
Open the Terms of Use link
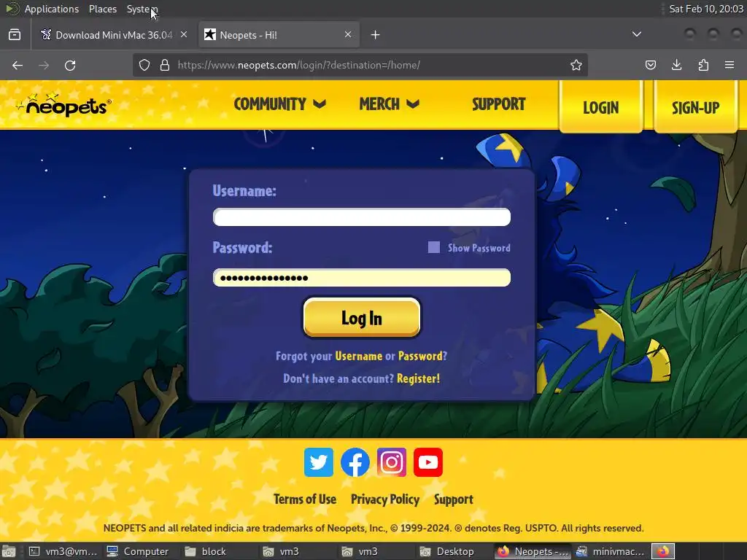tap(305, 499)
